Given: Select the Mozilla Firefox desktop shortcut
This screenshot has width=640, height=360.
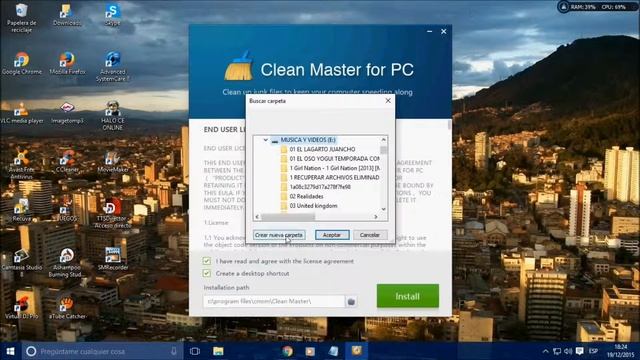Looking at the screenshot, I should [67, 63].
